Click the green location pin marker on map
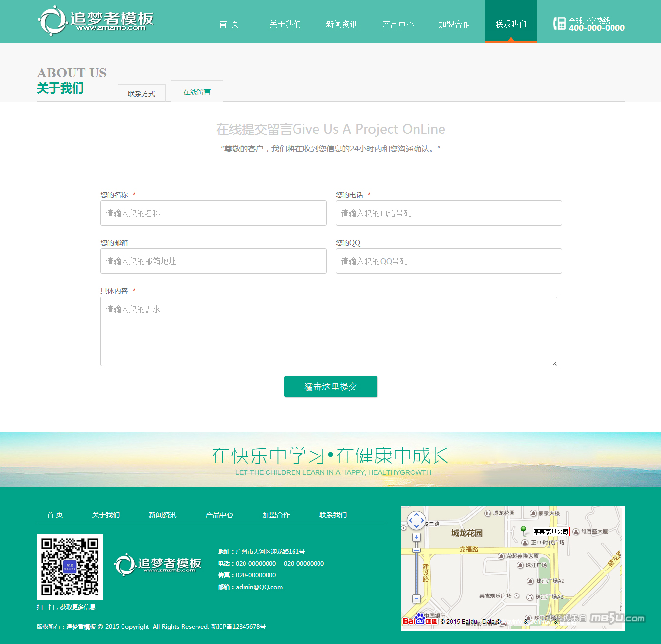 (x=523, y=530)
